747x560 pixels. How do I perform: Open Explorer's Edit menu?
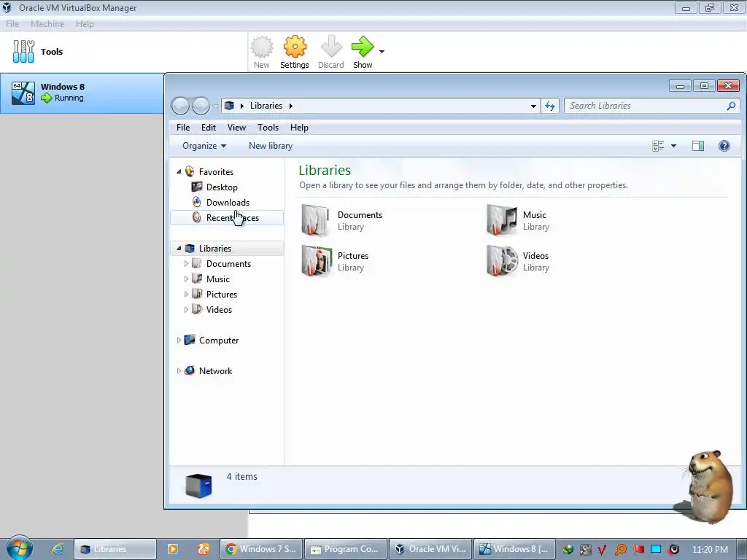208,127
